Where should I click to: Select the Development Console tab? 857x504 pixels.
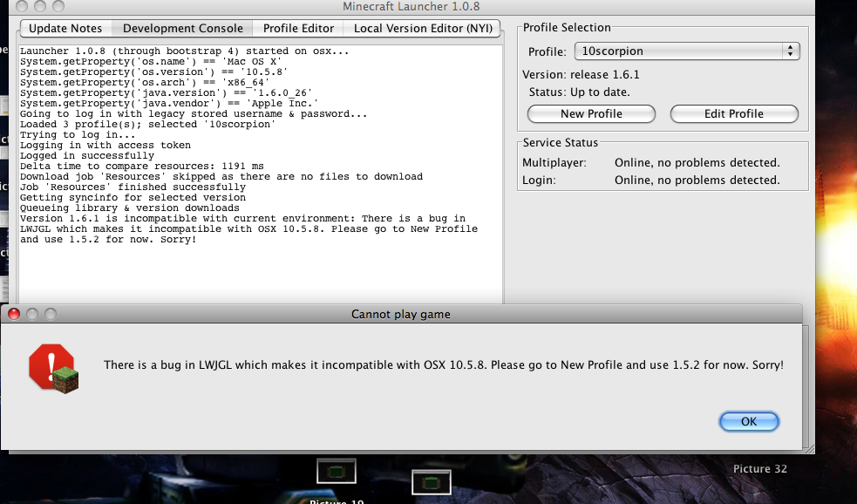pos(184,29)
